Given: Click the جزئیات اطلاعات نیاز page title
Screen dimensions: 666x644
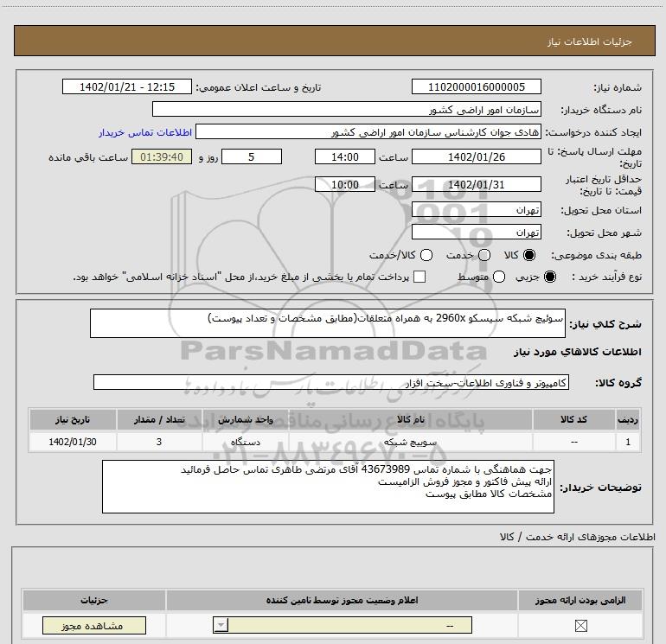Looking at the screenshot, I should 589,41.
